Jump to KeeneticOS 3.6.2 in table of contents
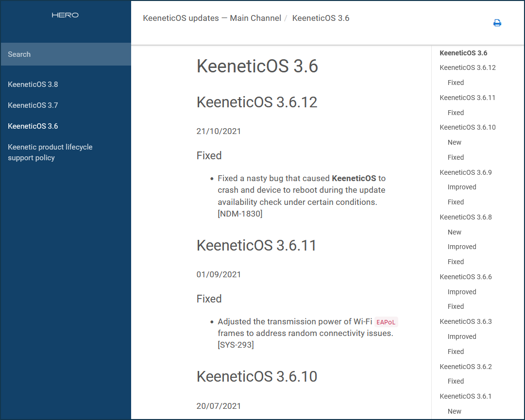The height and width of the screenshot is (420, 525). coord(466,367)
